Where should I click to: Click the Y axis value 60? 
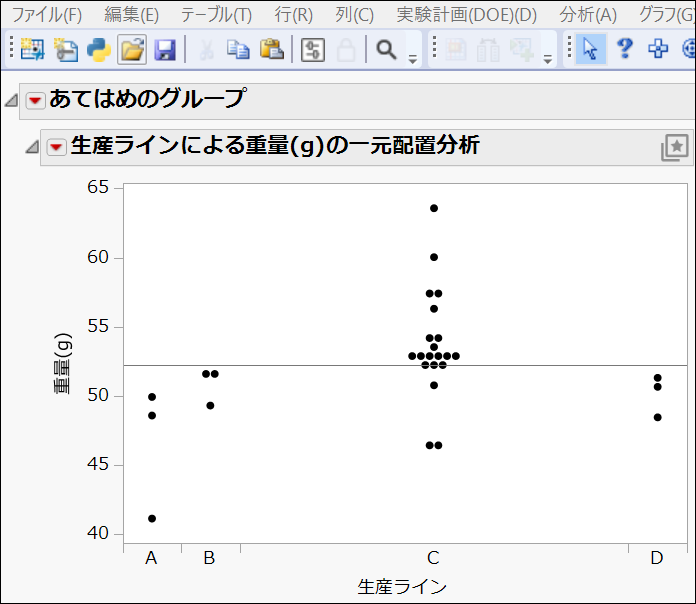98,257
